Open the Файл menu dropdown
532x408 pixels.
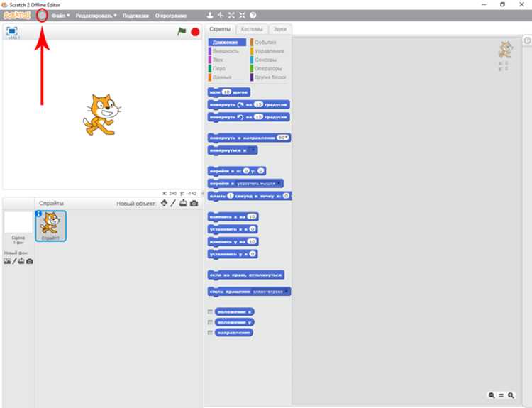[x=60, y=16]
